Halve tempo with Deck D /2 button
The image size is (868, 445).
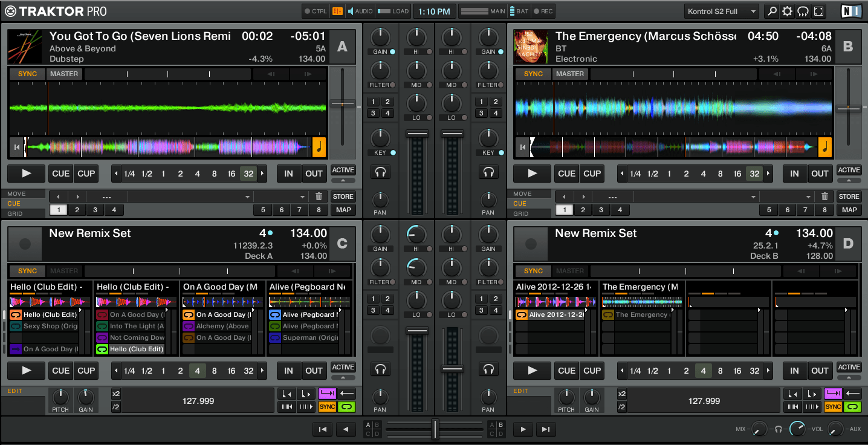[x=622, y=407]
